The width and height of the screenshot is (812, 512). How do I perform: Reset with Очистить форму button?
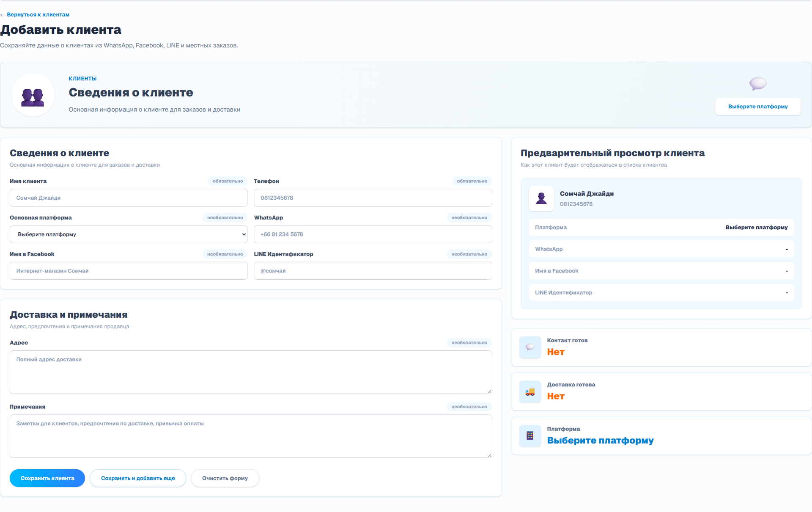[x=225, y=478]
